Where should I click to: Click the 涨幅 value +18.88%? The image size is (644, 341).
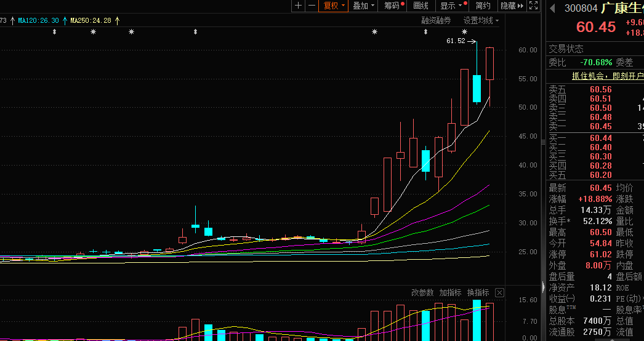(595, 199)
